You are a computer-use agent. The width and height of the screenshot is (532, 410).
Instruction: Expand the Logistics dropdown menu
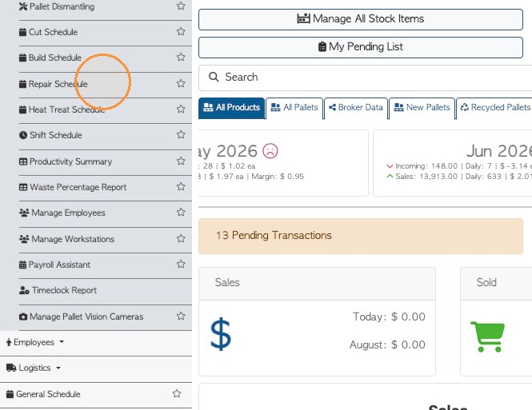point(34,368)
